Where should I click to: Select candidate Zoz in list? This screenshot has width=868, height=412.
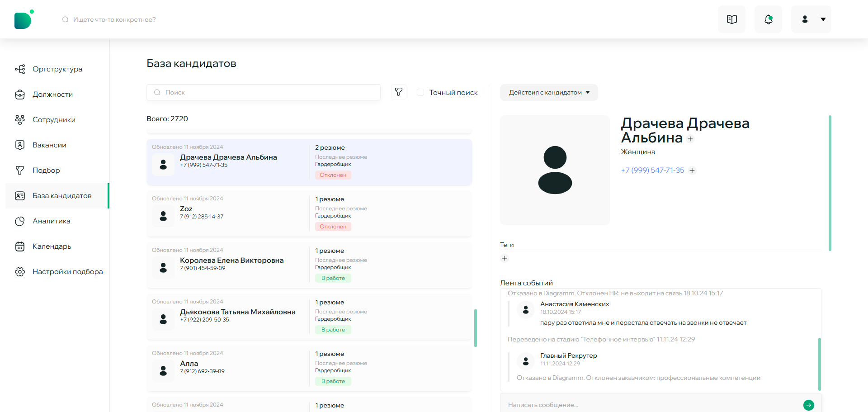coord(309,213)
